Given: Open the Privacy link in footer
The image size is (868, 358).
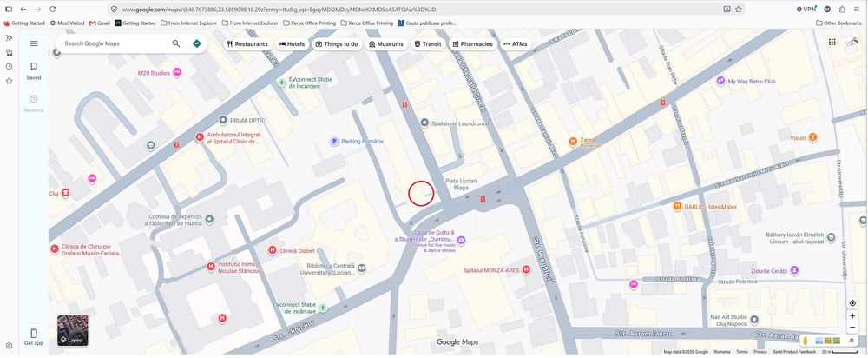Looking at the screenshot, I should 760,352.
